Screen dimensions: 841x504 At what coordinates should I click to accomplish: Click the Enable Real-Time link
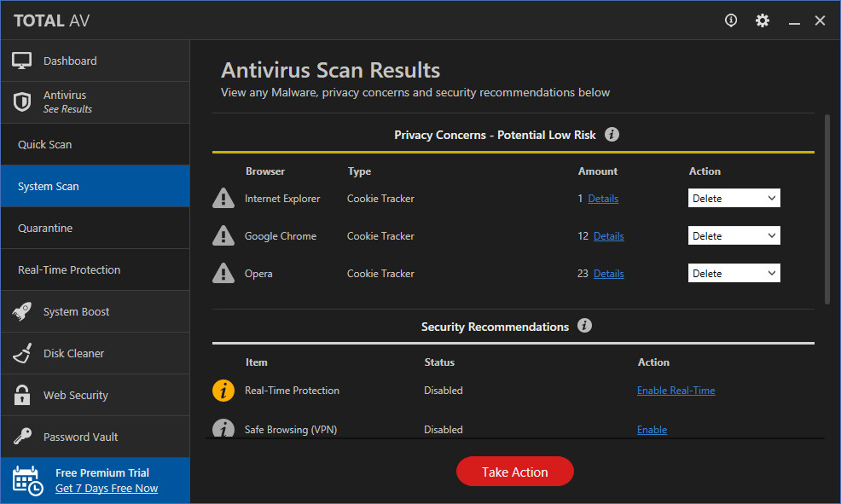(x=676, y=391)
